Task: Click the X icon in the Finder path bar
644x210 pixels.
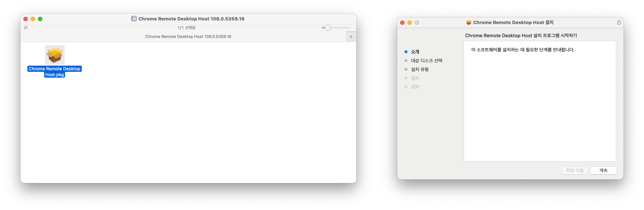Action: [x=26, y=27]
